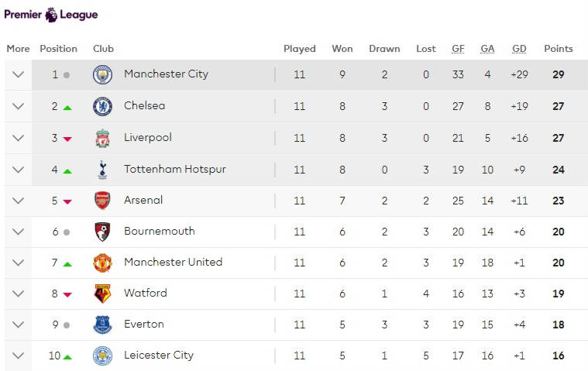Click the Chelsea club crest

[102, 106]
